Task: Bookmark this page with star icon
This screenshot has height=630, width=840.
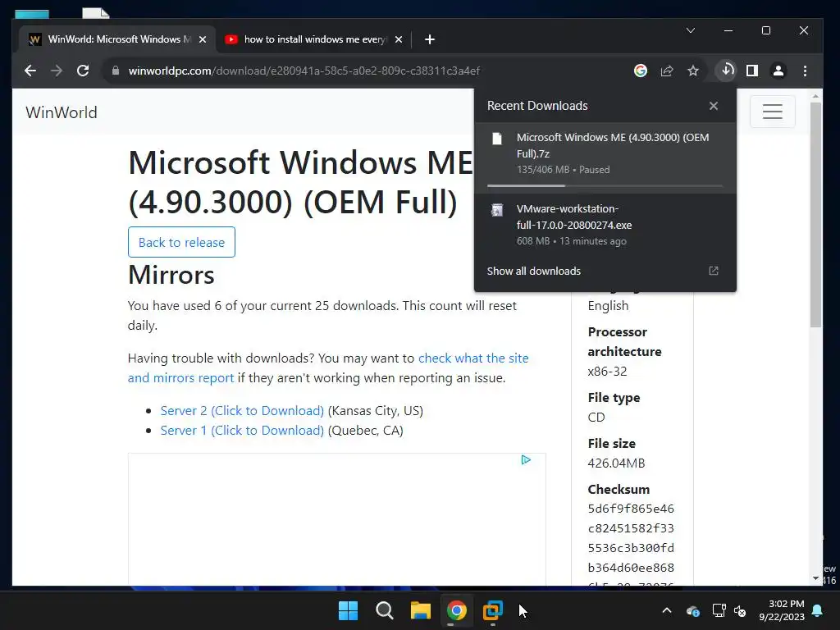Action: point(693,71)
